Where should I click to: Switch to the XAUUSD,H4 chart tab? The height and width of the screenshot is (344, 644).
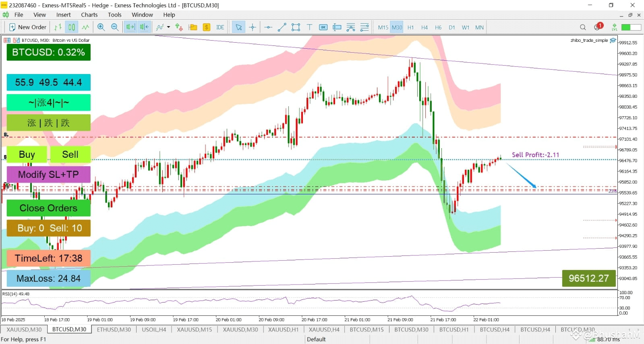[x=324, y=330]
